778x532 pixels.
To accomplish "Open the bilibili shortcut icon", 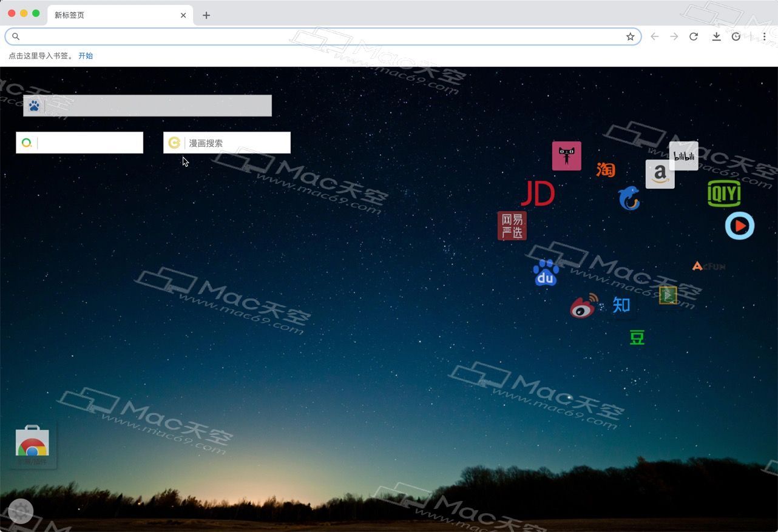I will (x=684, y=156).
